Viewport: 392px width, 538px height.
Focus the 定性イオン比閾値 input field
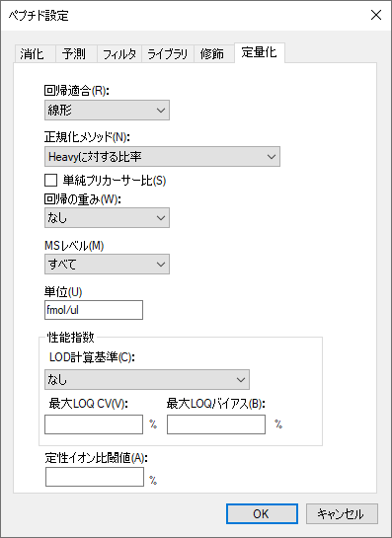pos(95,477)
